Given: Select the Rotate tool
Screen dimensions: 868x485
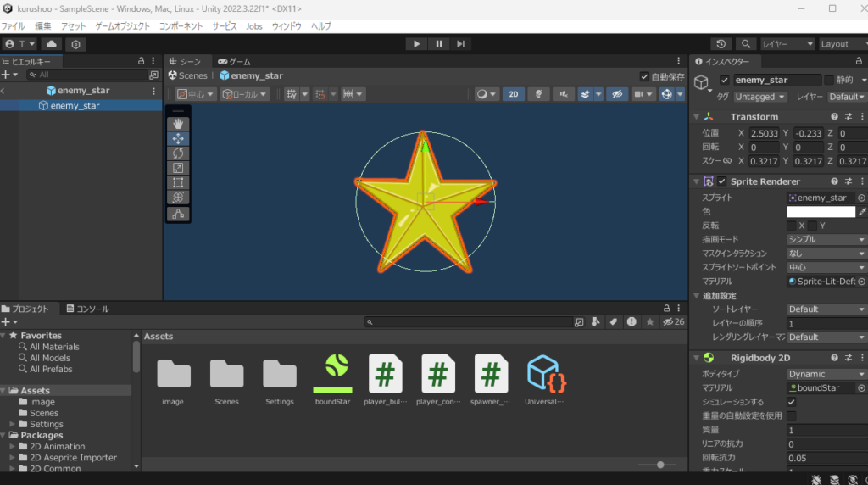Looking at the screenshot, I should [178, 153].
